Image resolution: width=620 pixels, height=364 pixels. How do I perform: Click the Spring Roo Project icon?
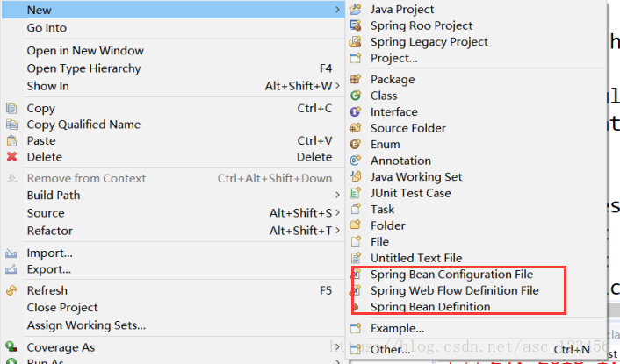coord(356,25)
